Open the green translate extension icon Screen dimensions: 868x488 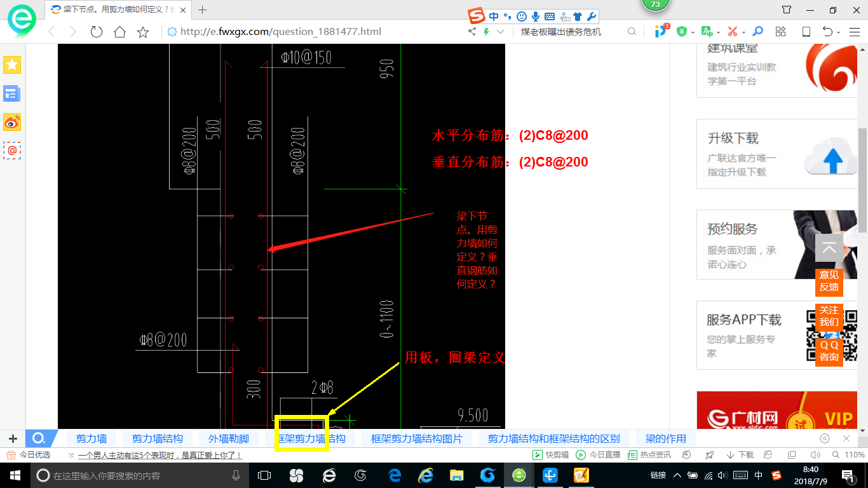(707, 31)
